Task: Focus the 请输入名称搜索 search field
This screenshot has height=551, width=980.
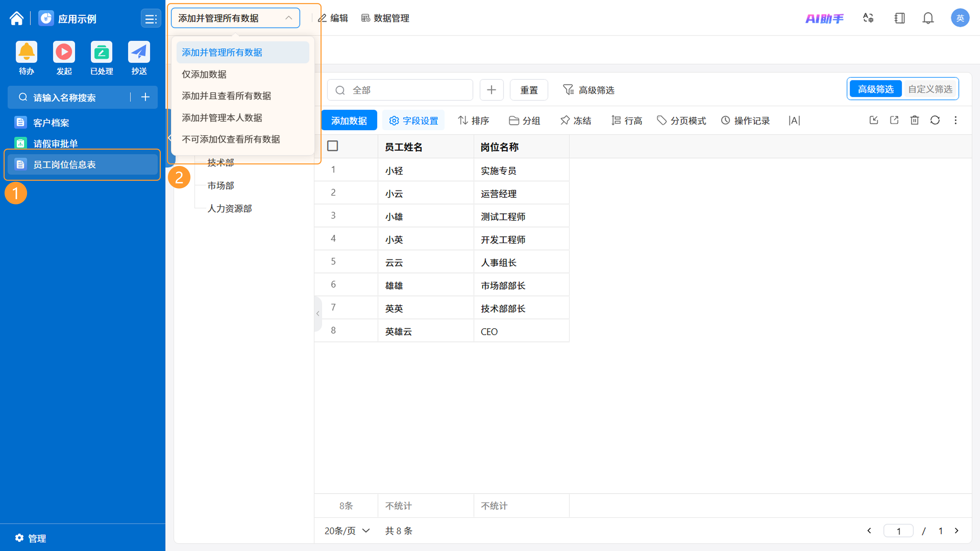Action: click(72, 98)
